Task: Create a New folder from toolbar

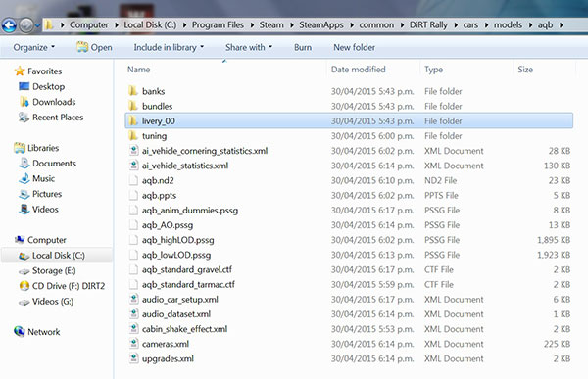Action: coord(354,48)
